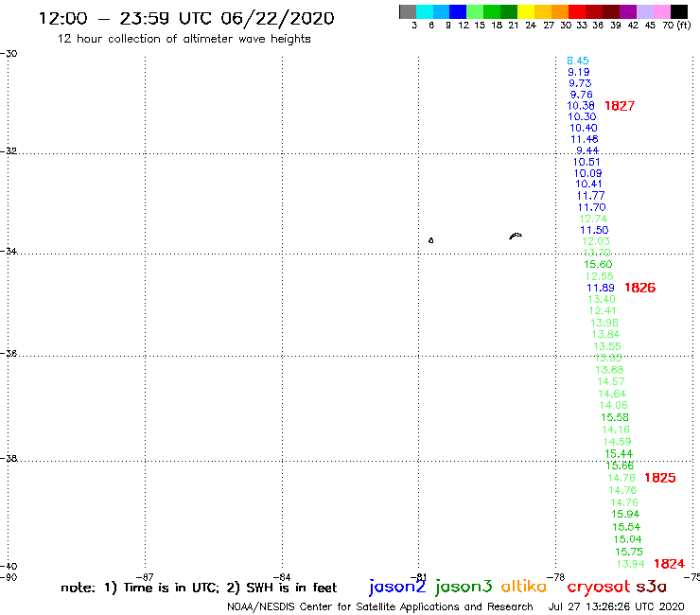Click the cyan swatch in the color scale
Screen dimensions: 700x615
425,11
